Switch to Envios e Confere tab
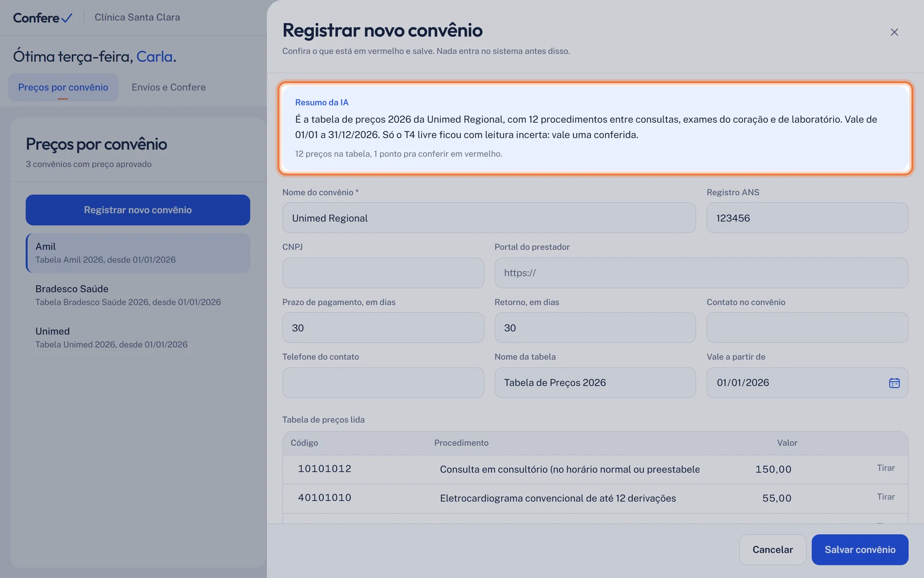 pyautogui.click(x=168, y=87)
